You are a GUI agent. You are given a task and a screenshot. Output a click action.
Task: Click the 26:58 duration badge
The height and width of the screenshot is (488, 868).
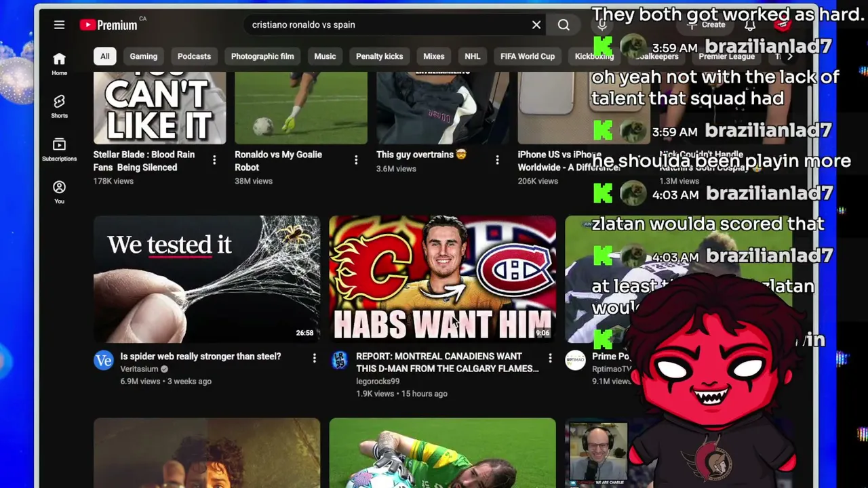(305, 333)
